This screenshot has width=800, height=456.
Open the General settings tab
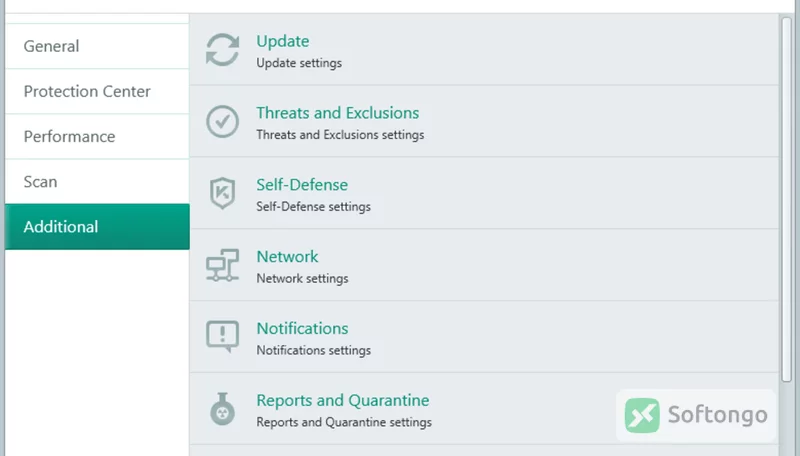(x=97, y=46)
